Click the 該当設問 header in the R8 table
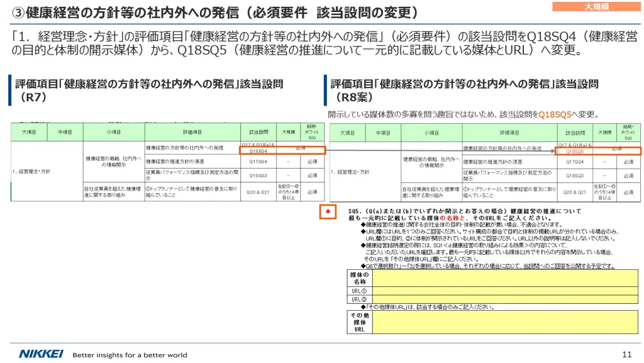This screenshot has width=644, height=363. [x=575, y=133]
